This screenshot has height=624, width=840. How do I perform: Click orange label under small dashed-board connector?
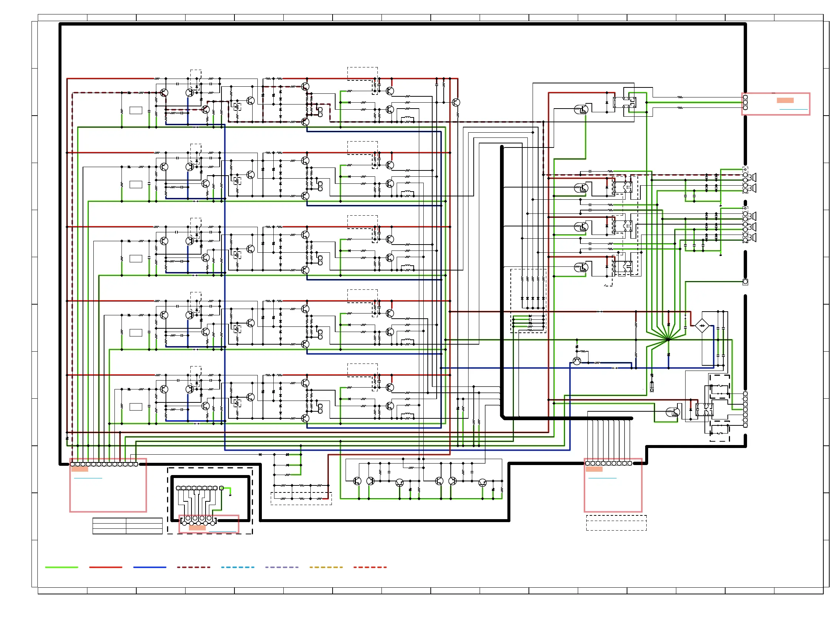[x=197, y=528]
